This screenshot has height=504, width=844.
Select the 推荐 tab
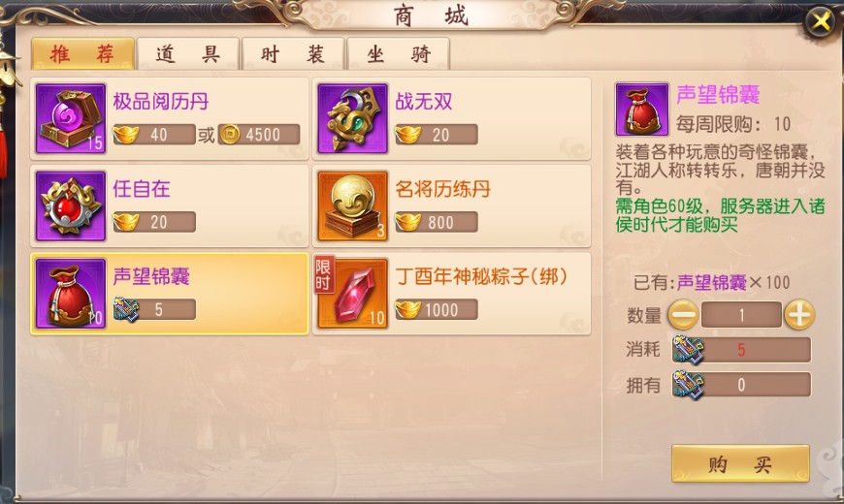[82, 54]
